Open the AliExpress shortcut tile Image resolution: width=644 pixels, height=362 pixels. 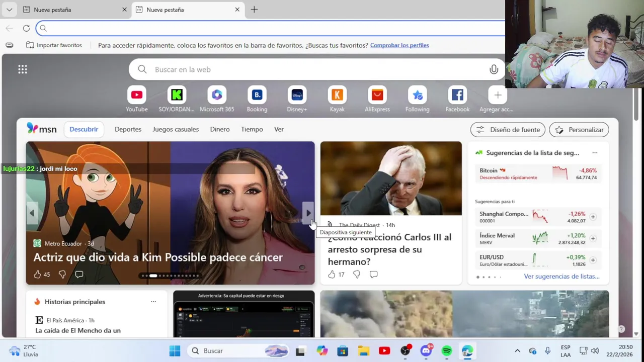[x=377, y=99]
